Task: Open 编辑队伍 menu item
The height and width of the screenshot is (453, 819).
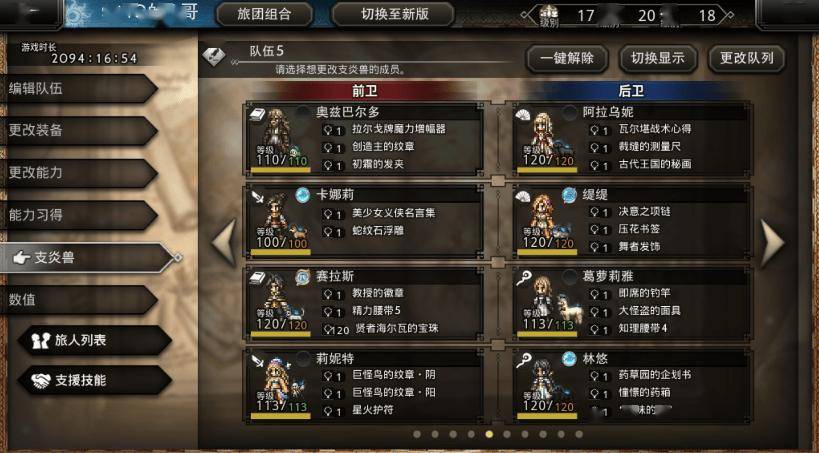Action: tap(78, 89)
